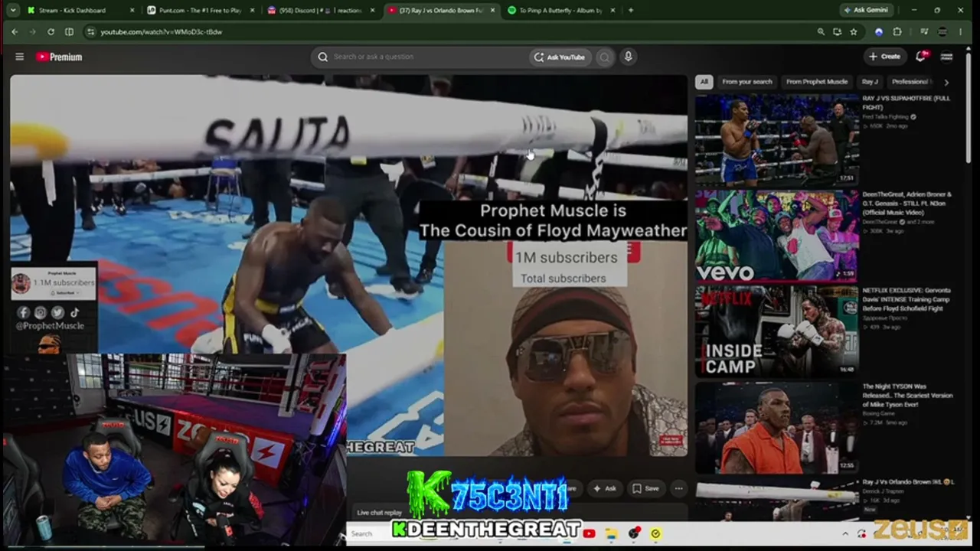This screenshot has height=551, width=980.
Task: Show hidden system tray icons
Action: (845, 533)
